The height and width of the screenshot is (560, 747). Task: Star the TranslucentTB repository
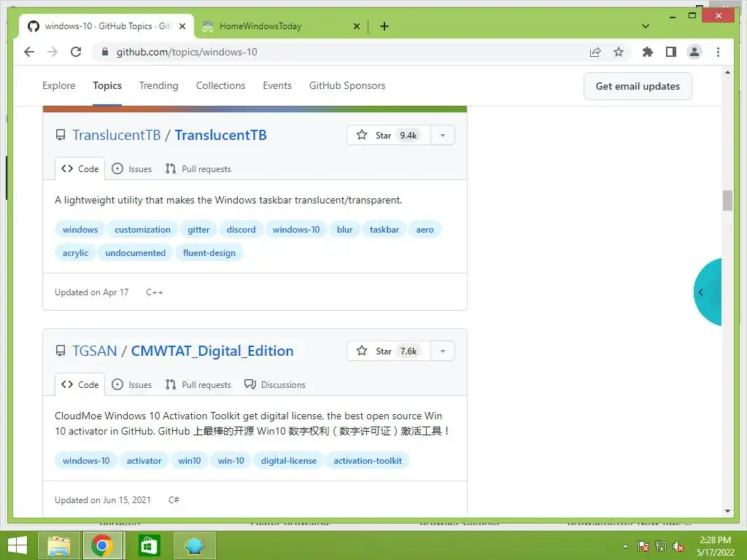389,135
